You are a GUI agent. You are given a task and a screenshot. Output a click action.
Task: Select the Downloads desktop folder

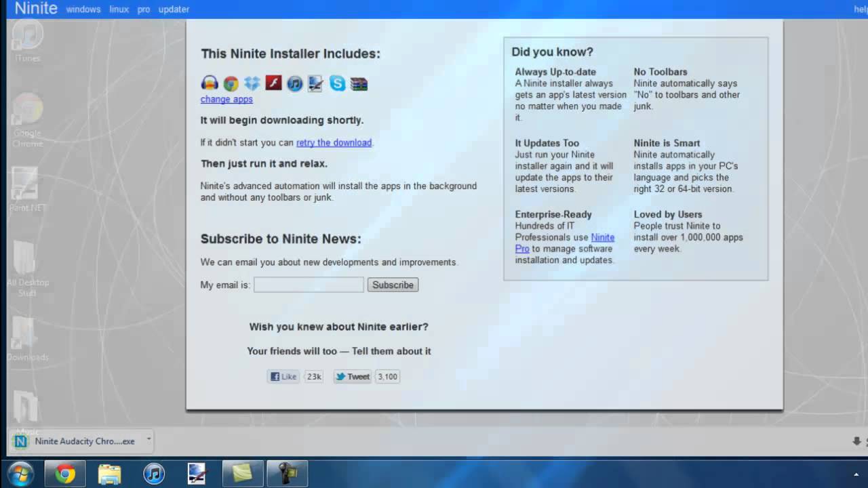(x=28, y=339)
